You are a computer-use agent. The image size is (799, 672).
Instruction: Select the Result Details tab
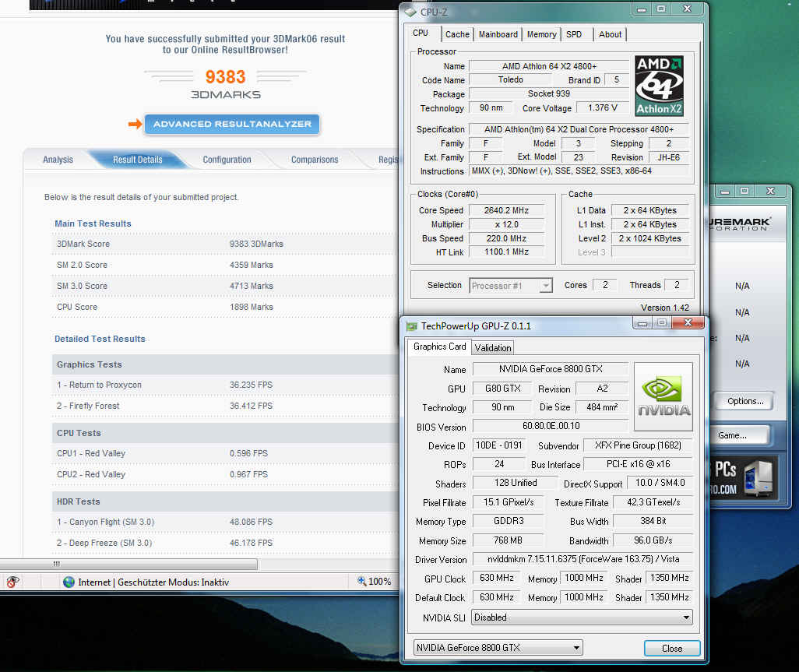(x=138, y=160)
